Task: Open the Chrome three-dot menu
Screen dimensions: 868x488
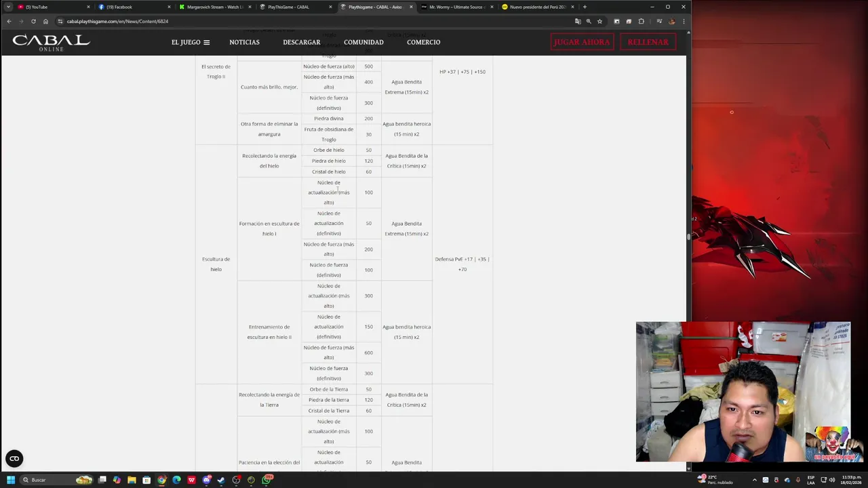Action: pyautogui.click(x=683, y=21)
